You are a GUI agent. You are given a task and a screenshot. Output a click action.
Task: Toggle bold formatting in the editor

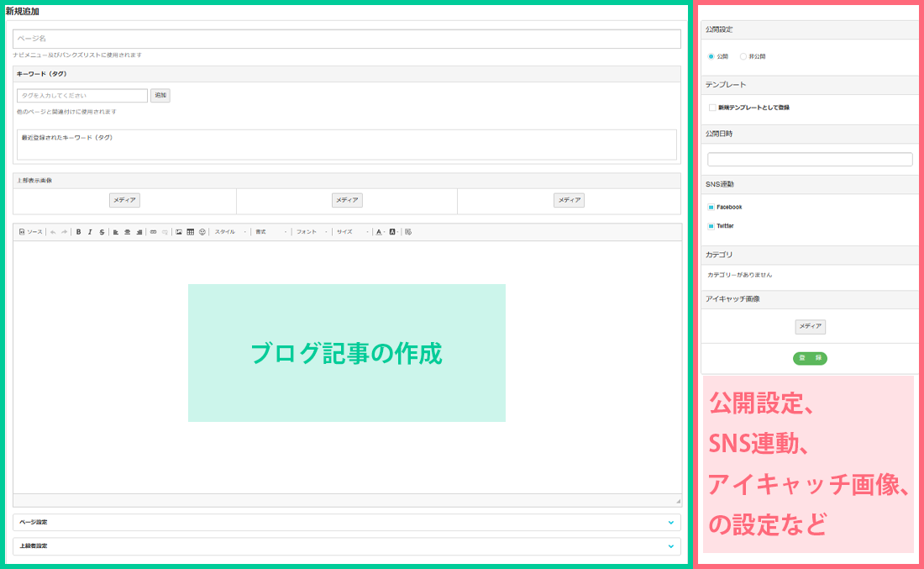(78, 232)
